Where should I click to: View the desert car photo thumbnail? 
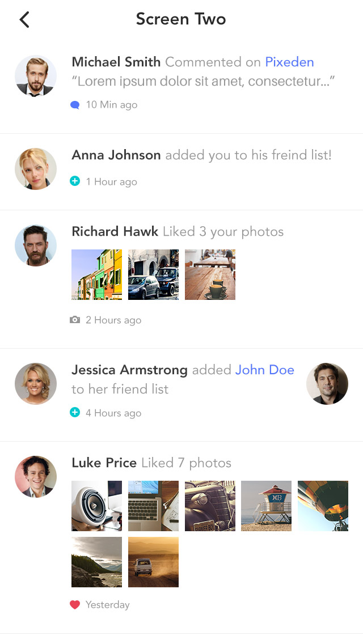point(153,562)
